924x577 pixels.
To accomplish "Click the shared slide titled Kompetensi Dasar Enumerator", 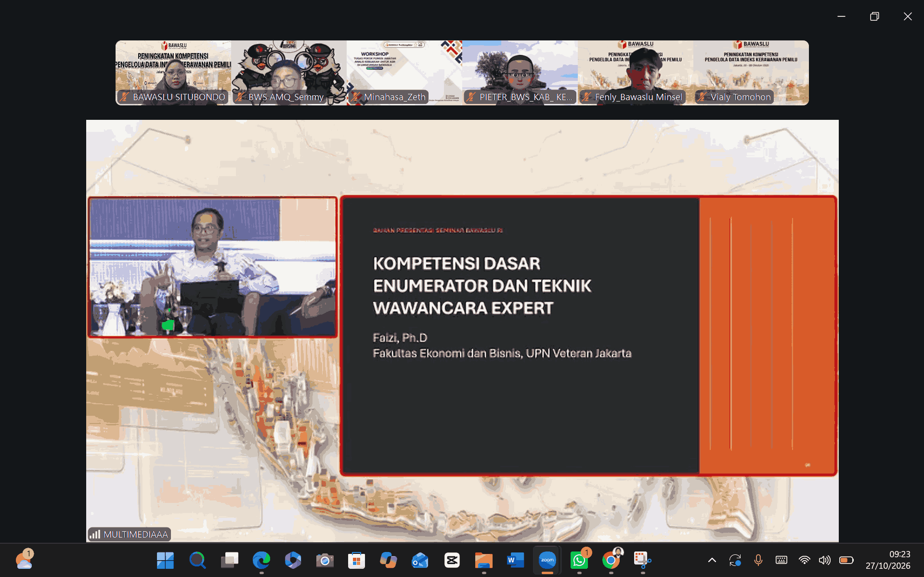I will pos(588,335).
